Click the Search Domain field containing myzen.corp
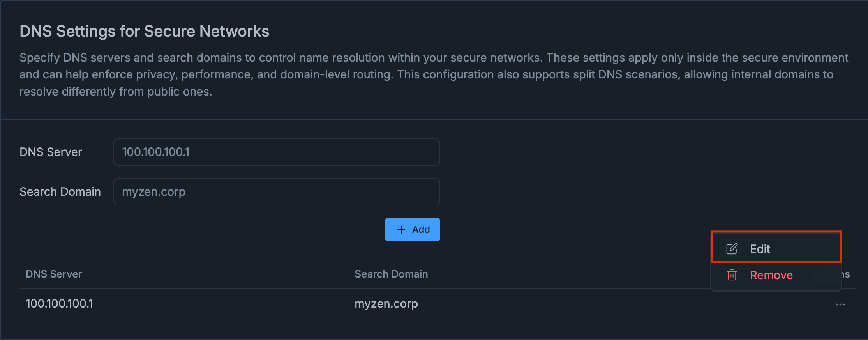The height and width of the screenshot is (340, 868). click(277, 191)
